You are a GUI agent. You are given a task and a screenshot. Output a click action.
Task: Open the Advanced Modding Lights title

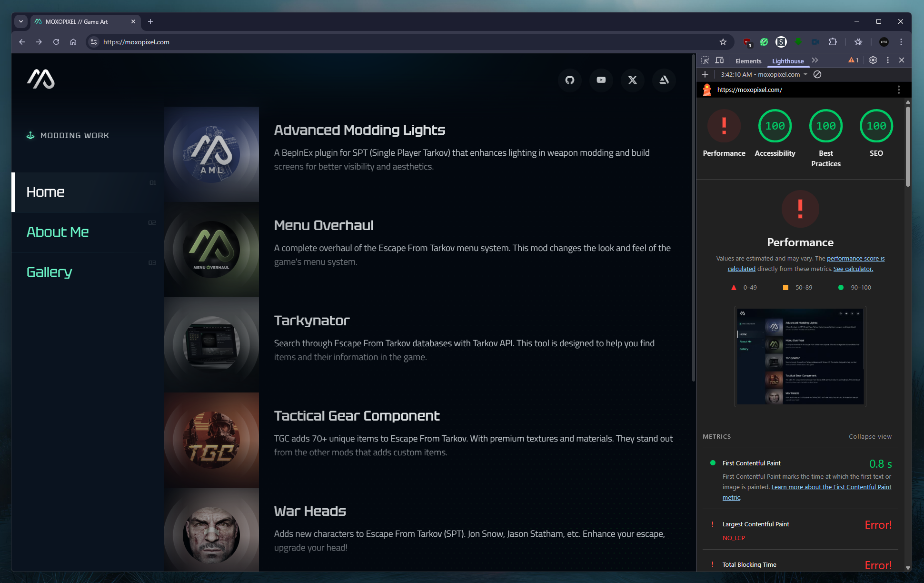click(359, 130)
